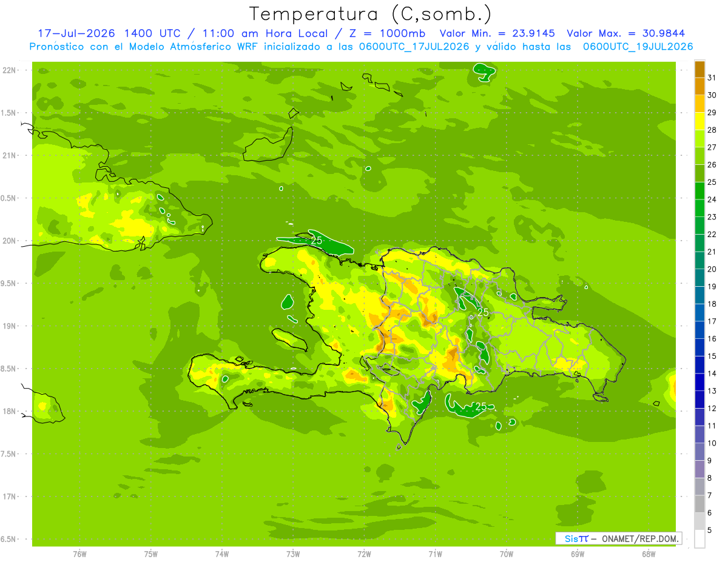This screenshot has height=562, width=728.
Task: Click the "30" color scale label
Action: tap(712, 95)
